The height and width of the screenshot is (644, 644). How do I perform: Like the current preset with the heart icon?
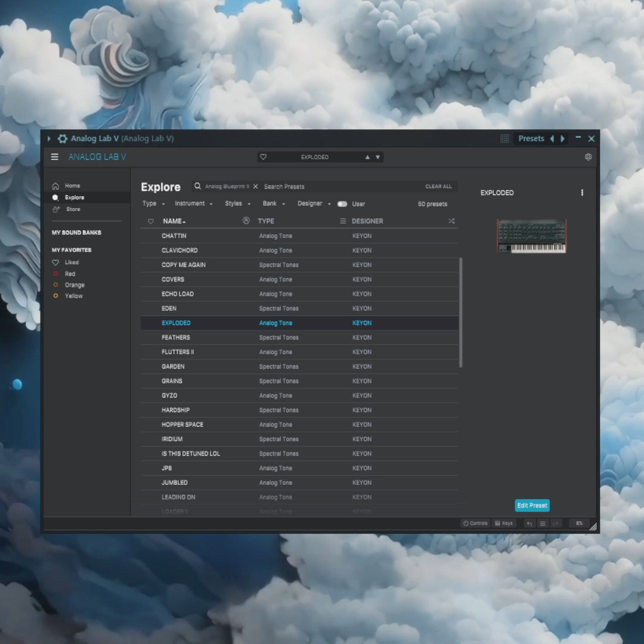point(264,157)
